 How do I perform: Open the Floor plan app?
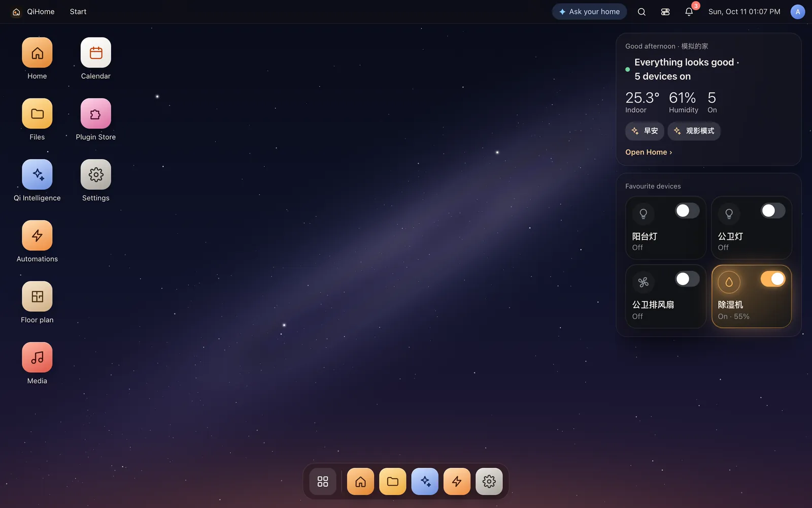click(37, 297)
